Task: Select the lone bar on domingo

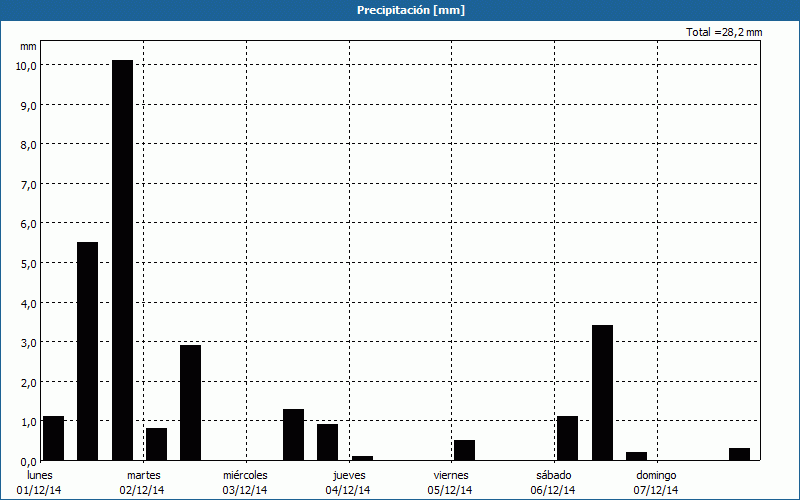Action: tap(739, 454)
